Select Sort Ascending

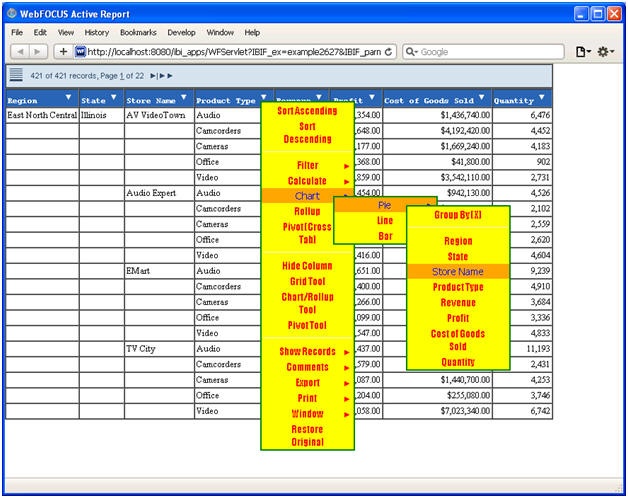(308, 111)
